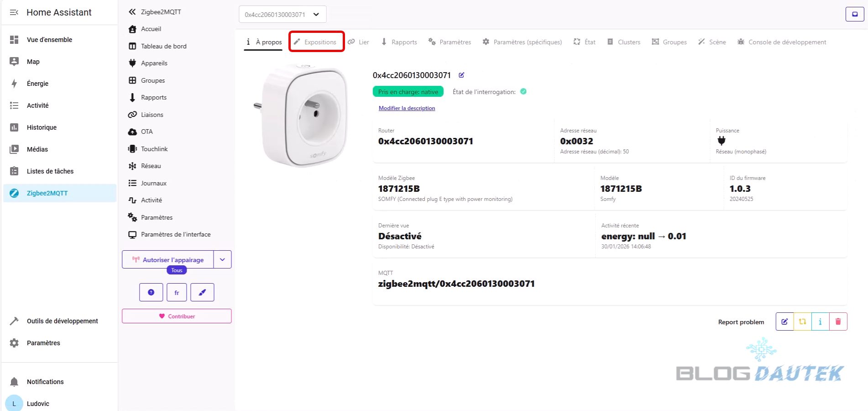The image size is (868, 411).
Task: Open the Énergie dashboard in the sidebar
Action: coord(37,84)
